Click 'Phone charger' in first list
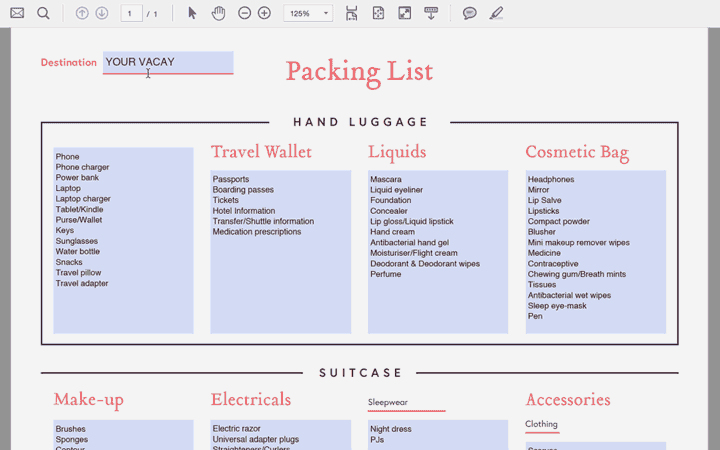 pos(82,167)
